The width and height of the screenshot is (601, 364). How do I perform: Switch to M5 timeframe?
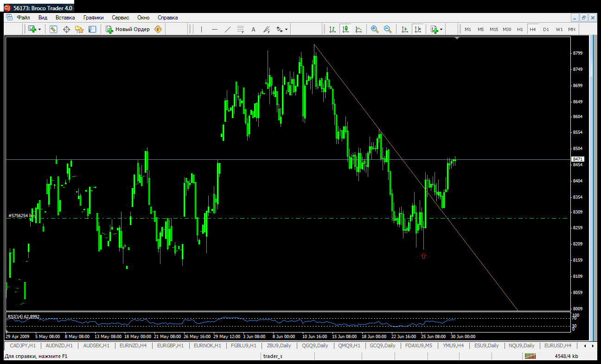(x=481, y=29)
